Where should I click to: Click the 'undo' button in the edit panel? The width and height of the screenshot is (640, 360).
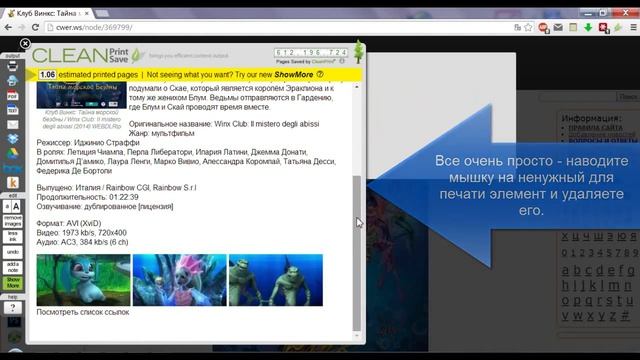(13, 252)
